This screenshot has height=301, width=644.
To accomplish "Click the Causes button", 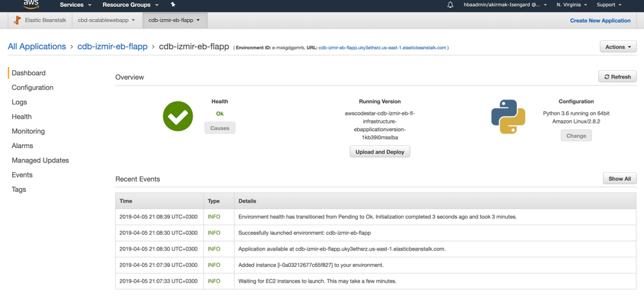I will [220, 128].
